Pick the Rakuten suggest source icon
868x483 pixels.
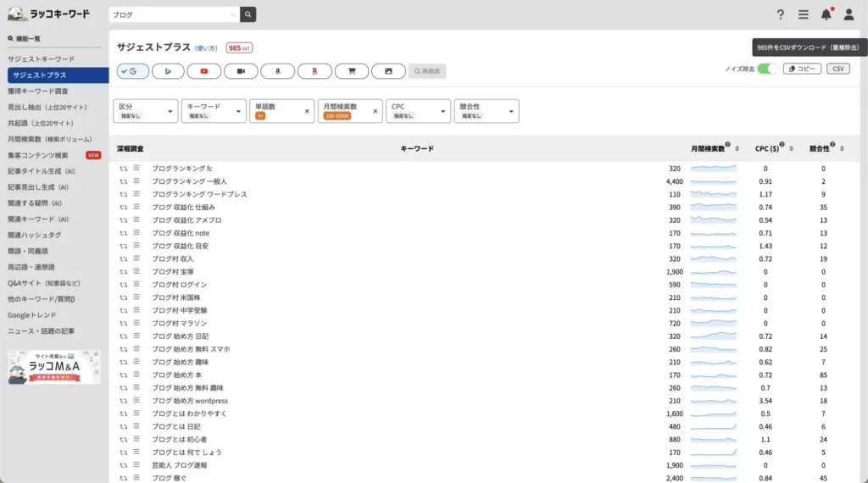(314, 71)
